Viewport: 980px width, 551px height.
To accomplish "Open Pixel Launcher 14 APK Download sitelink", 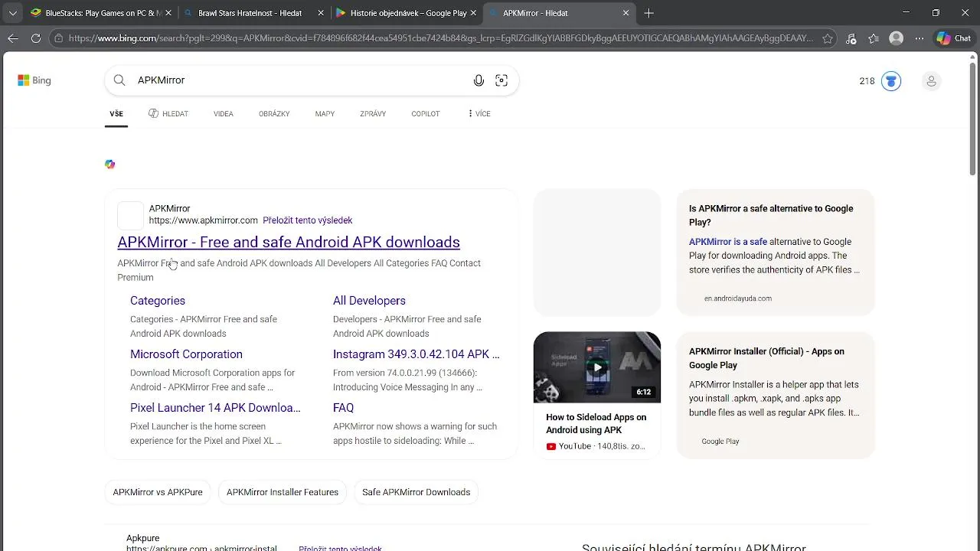I will click(215, 408).
